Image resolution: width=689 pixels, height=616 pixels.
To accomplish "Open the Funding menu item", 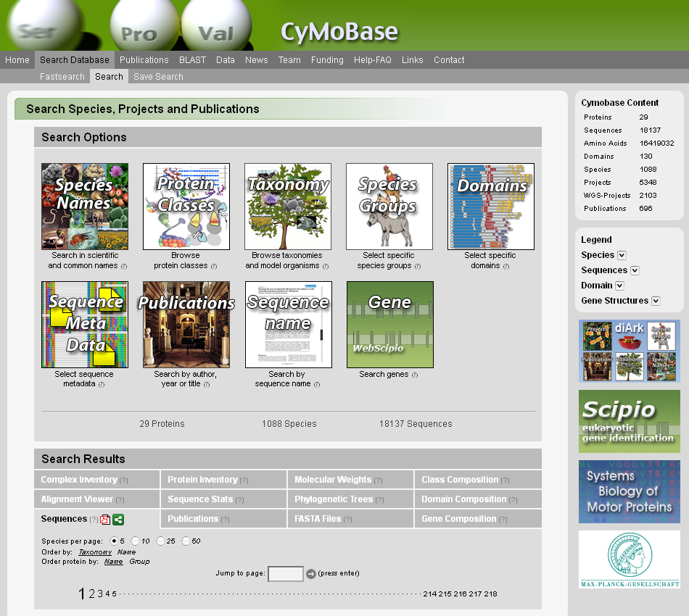I will [327, 59].
